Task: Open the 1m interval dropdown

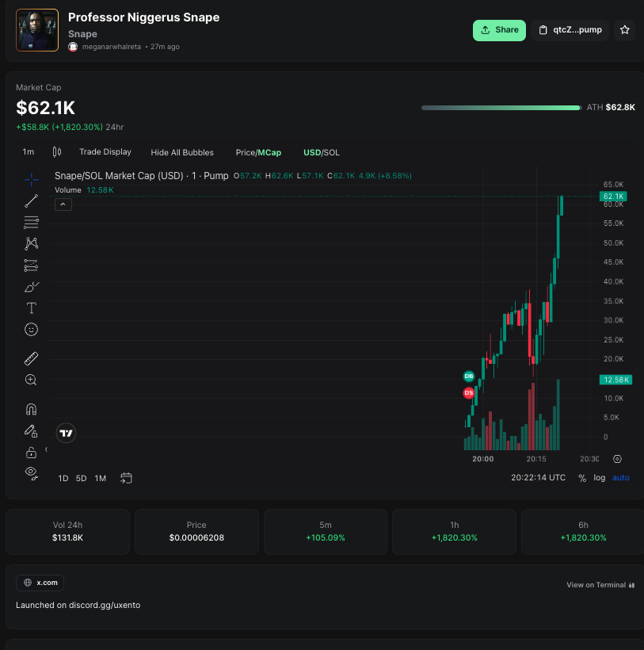Action: (29, 152)
